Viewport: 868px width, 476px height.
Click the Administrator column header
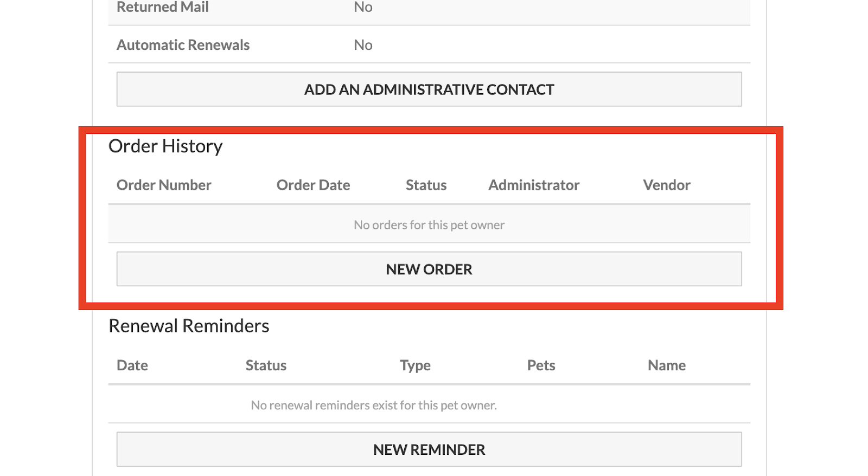tap(533, 185)
